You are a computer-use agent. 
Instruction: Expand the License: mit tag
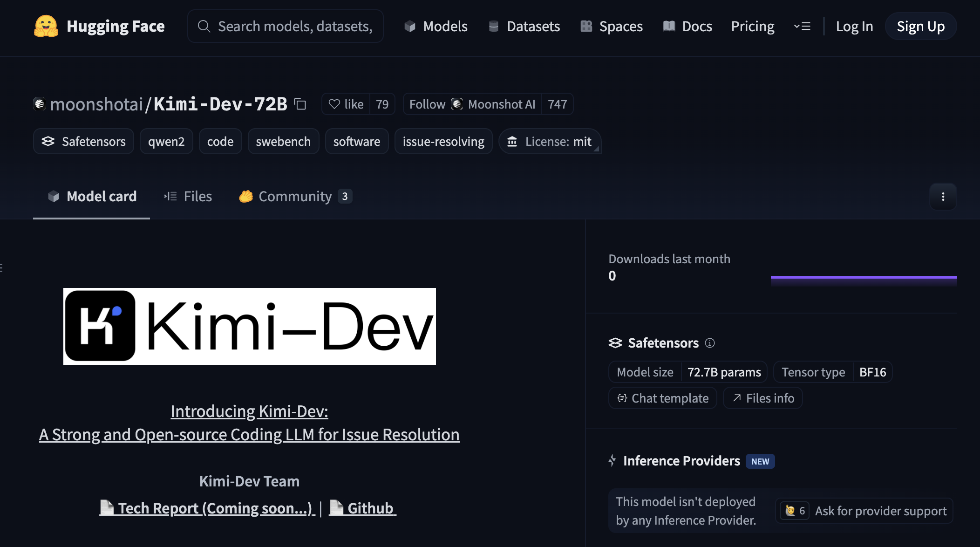point(550,142)
